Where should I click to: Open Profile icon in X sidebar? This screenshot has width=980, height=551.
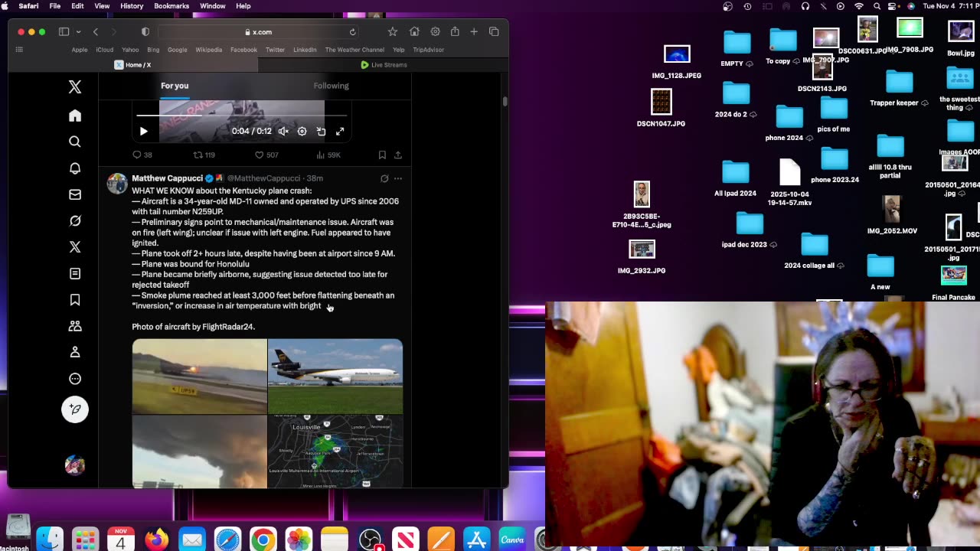click(75, 352)
